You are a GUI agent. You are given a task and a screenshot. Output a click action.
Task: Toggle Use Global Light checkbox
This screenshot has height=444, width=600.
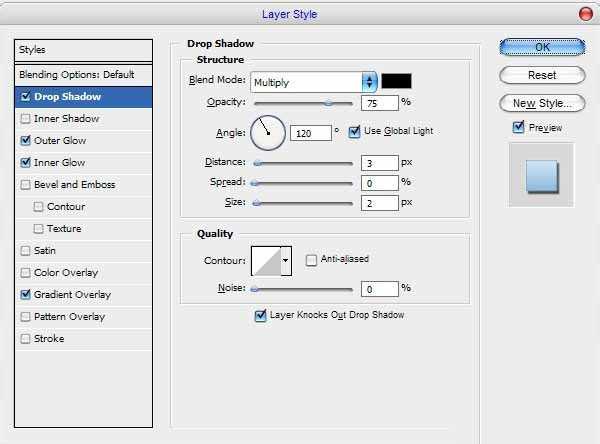click(x=354, y=132)
